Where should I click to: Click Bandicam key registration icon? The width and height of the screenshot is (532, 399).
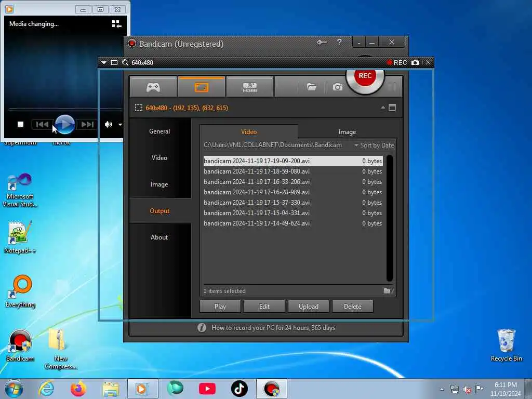pyautogui.click(x=322, y=43)
